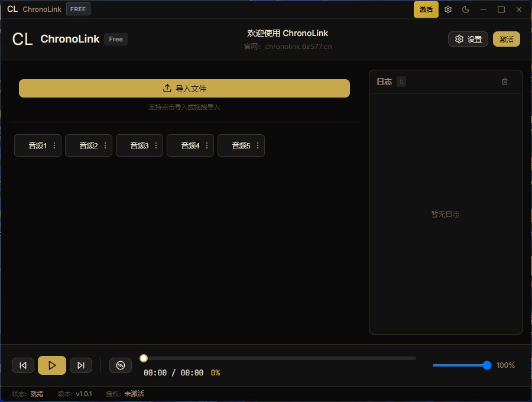This screenshot has height=402, width=532.
Task: Click the yellow play button
Action: 52,365
